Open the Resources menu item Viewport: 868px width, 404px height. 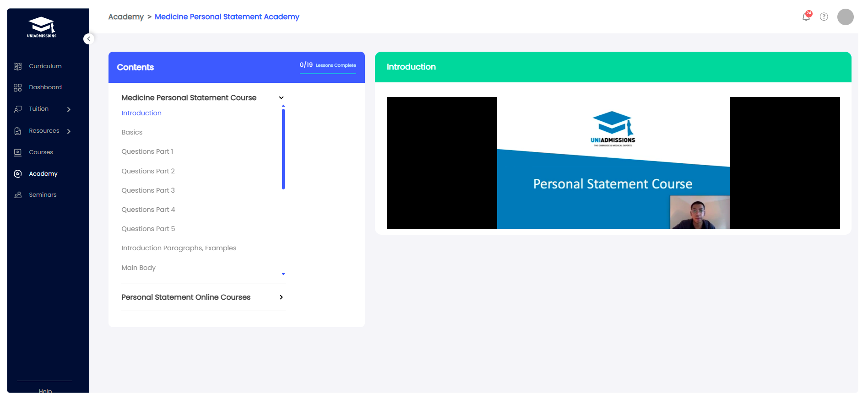tap(44, 131)
